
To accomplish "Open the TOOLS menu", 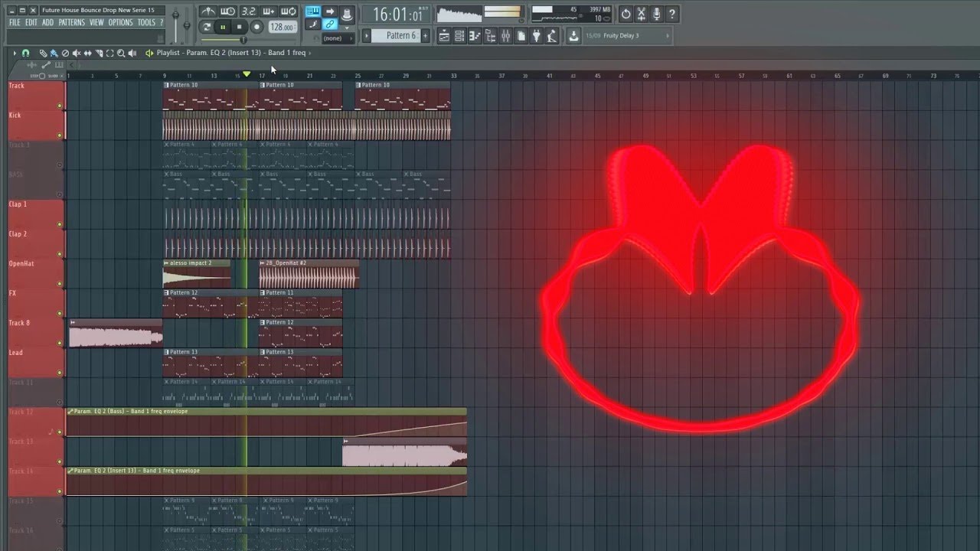I will coord(146,22).
